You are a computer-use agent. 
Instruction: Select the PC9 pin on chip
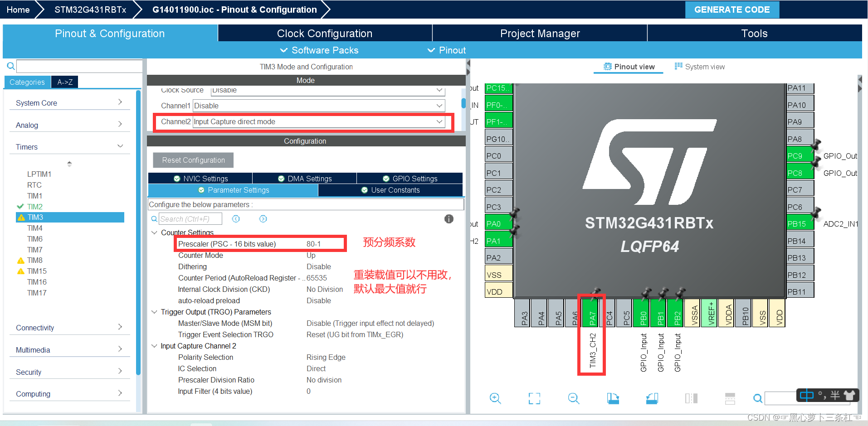coord(800,155)
